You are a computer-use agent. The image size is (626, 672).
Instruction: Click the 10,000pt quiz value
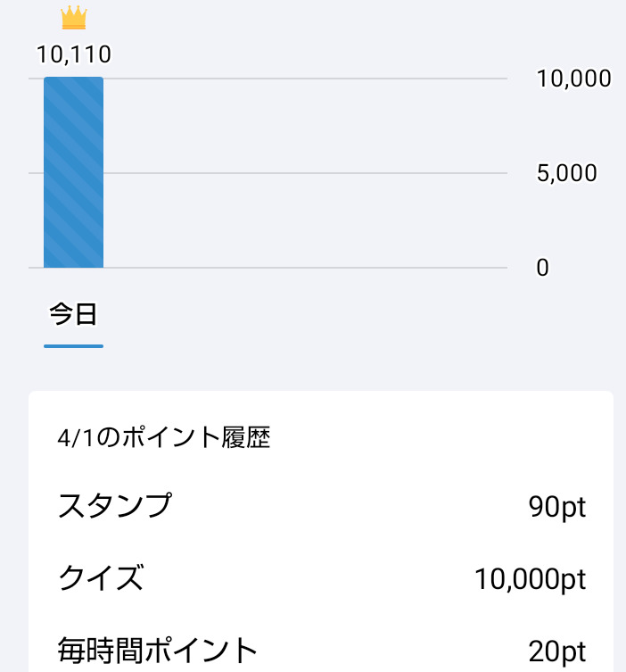[x=530, y=580]
